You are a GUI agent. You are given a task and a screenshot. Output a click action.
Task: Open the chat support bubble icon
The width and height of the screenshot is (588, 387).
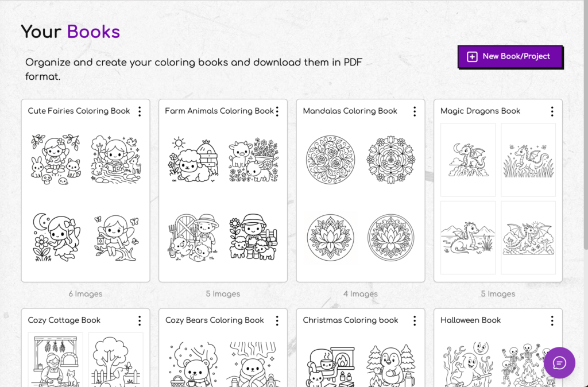(x=559, y=363)
